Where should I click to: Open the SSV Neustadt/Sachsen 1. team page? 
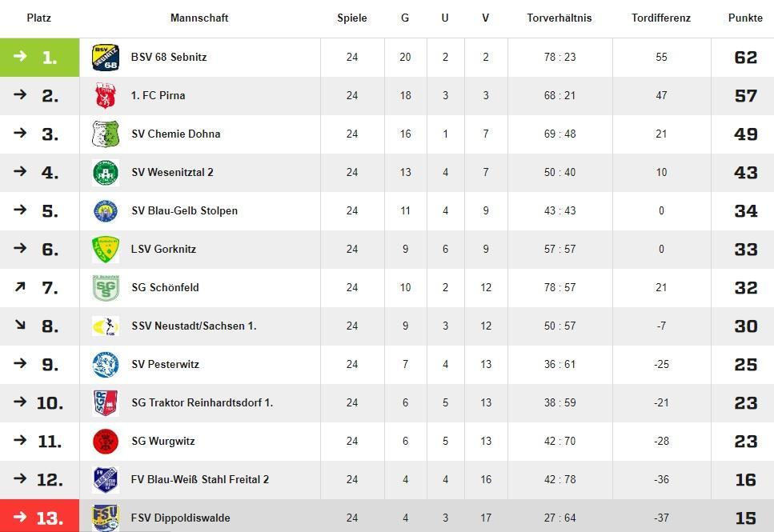pyautogui.click(x=194, y=326)
